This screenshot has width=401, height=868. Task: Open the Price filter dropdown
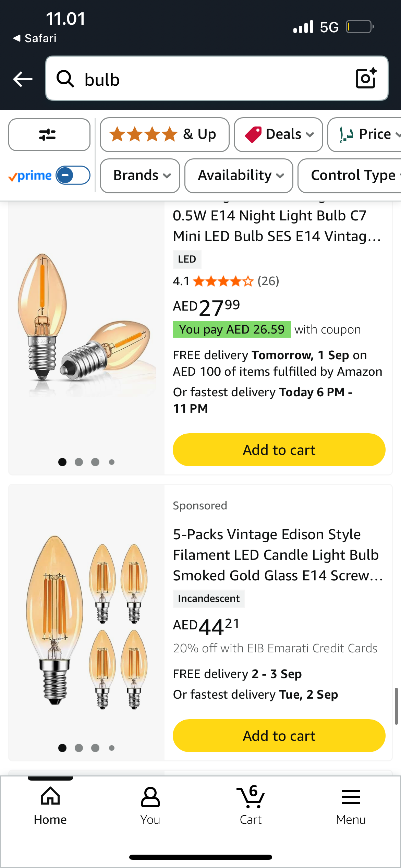(x=367, y=135)
